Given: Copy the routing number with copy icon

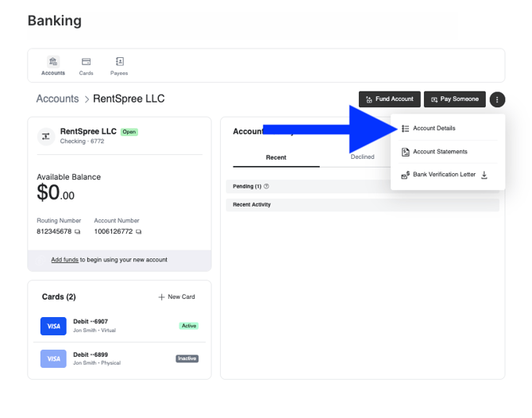Looking at the screenshot, I should tap(78, 232).
